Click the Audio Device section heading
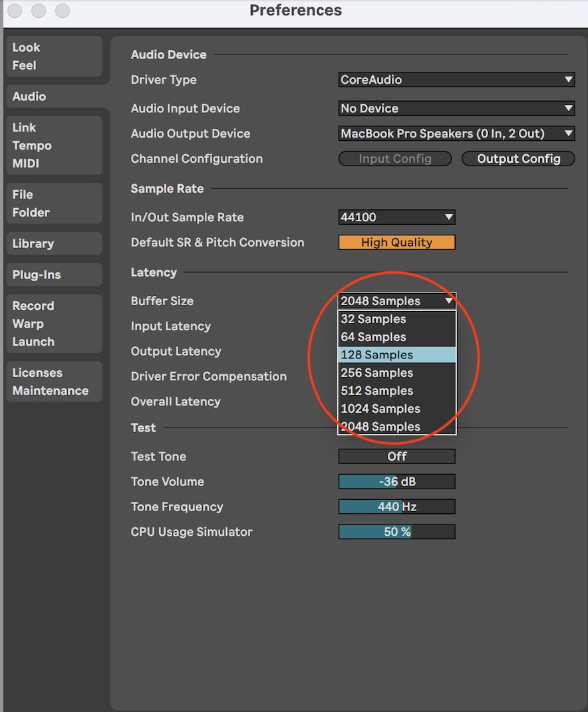The height and width of the screenshot is (712, 588). (168, 55)
